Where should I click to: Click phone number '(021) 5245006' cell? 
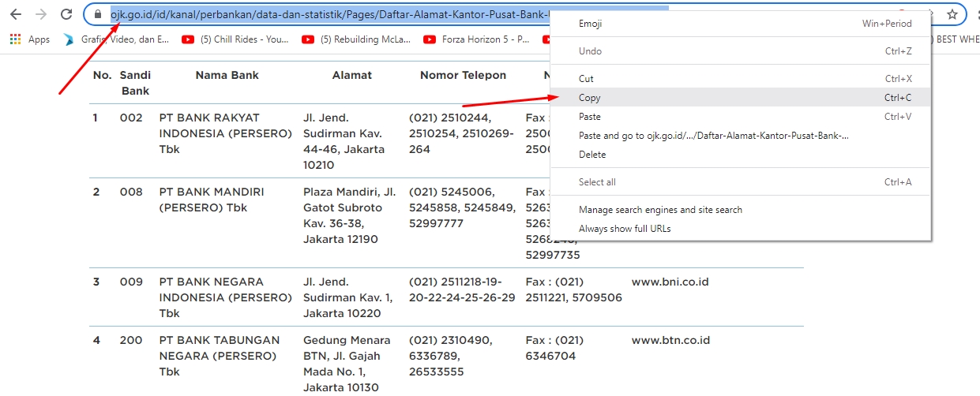462,207
